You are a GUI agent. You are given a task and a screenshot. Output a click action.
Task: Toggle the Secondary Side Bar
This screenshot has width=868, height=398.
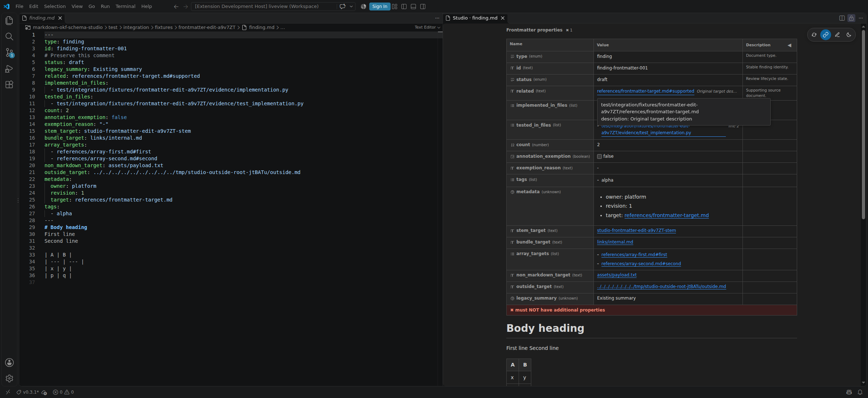tap(423, 7)
